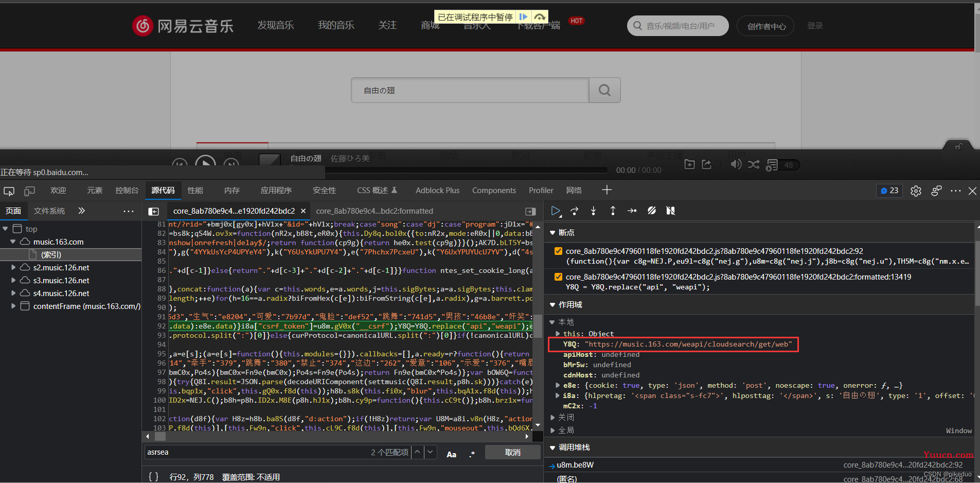Switch to the 网络 tab
980x483 pixels.
(x=574, y=191)
